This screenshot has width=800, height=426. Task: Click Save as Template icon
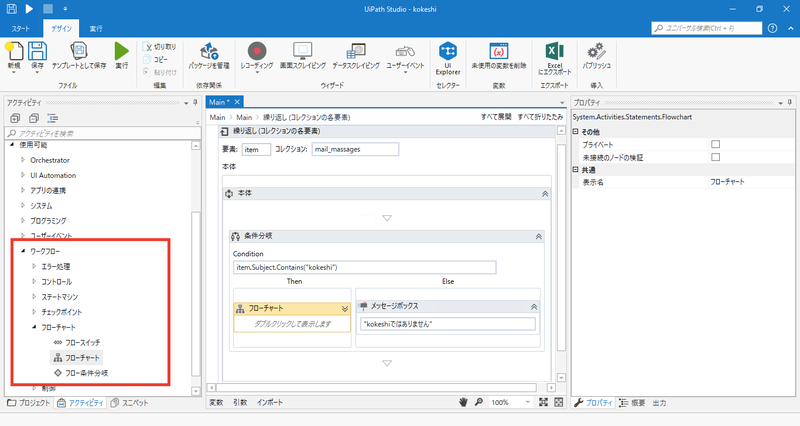click(79, 51)
